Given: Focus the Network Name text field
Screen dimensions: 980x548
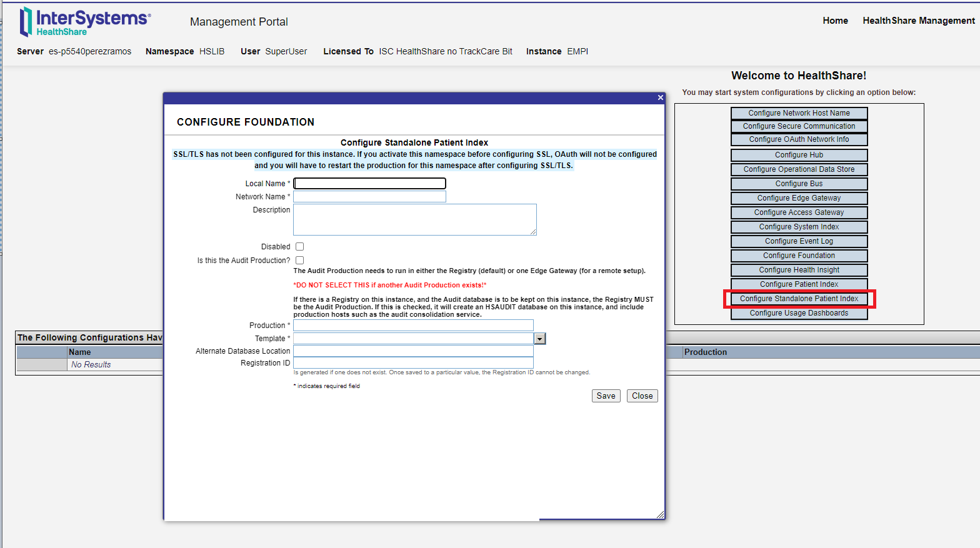Looking at the screenshot, I should click(369, 197).
